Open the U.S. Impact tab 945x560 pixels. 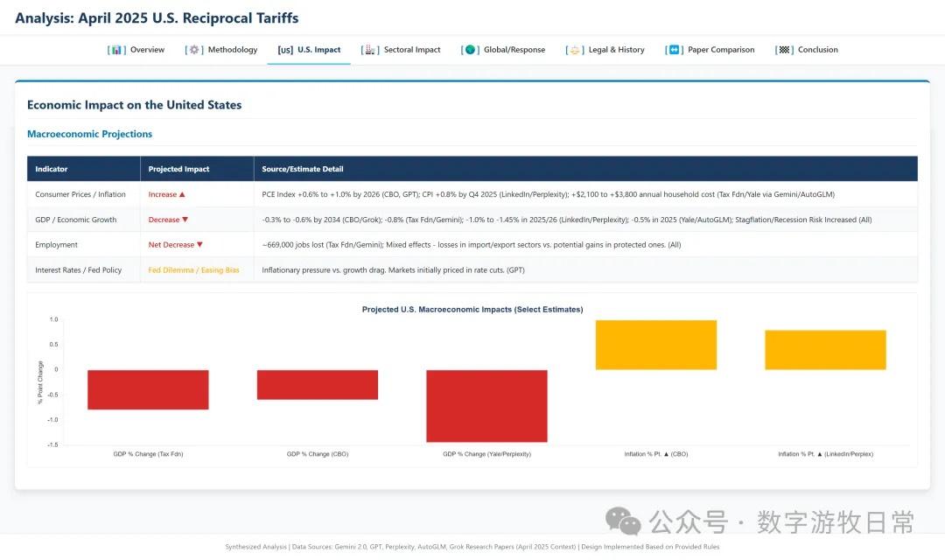coord(318,50)
